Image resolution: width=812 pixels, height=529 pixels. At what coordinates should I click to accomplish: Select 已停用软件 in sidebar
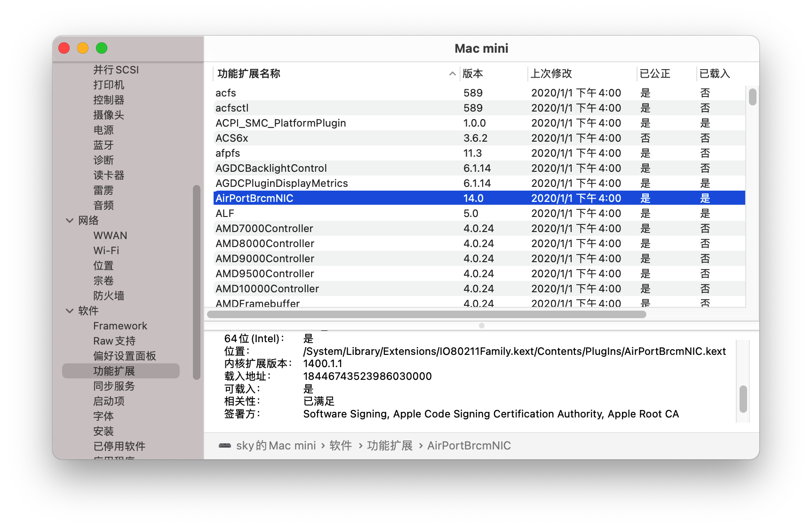[119, 446]
